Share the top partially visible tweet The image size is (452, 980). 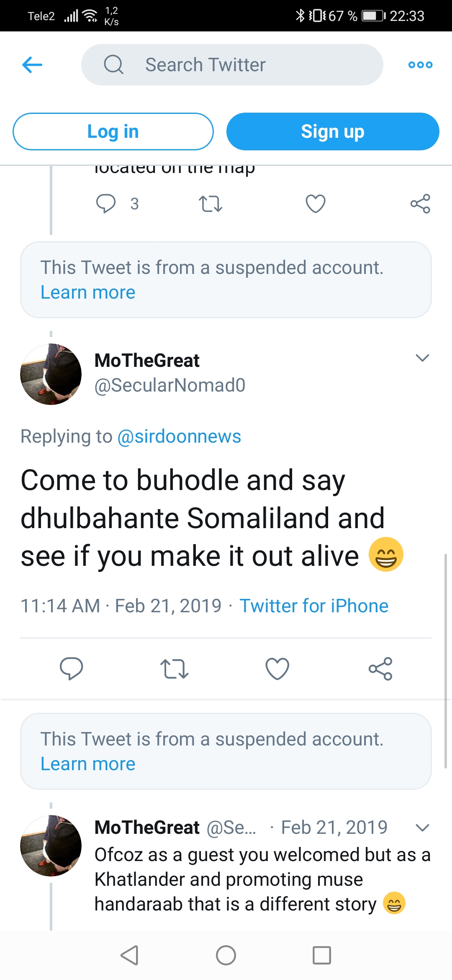[x=420, y=204]
